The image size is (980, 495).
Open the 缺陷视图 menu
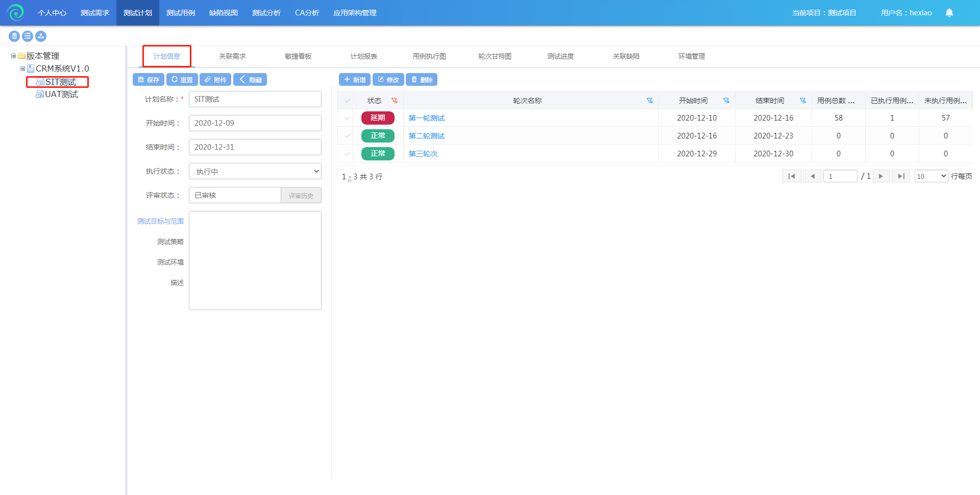click(224, 13)
